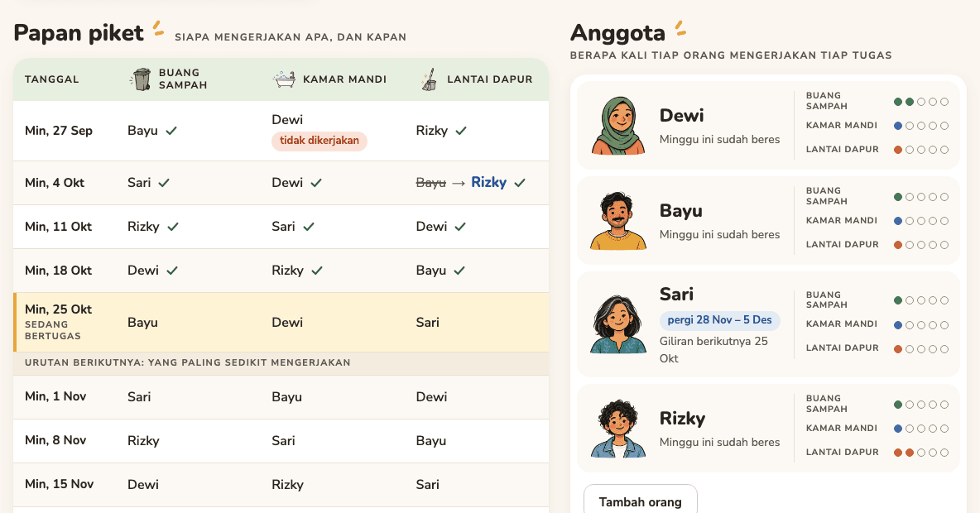Click Sari's 'Giliran berikutnya 25 Okt' text
980x513 pixels.
pyautogui.click(x=713, y=350)
